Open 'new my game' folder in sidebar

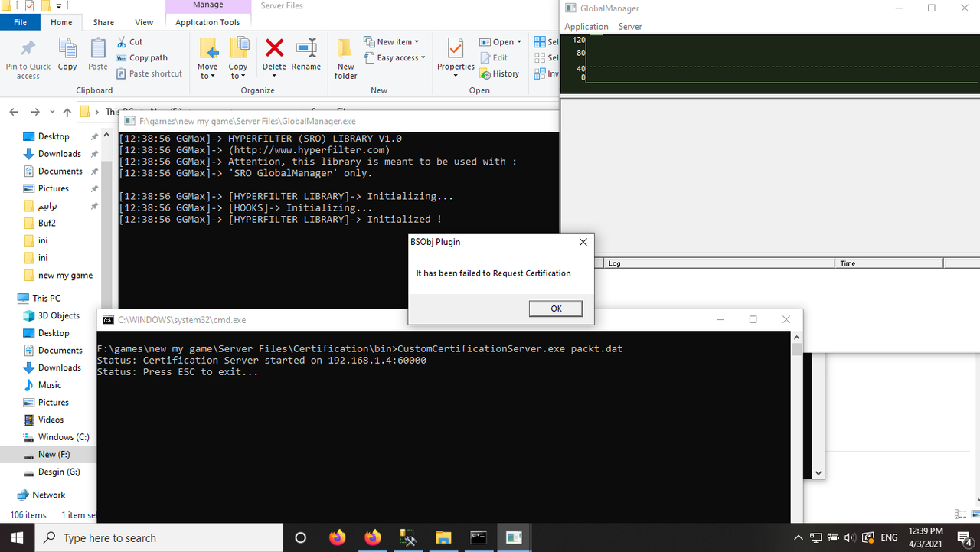click(65, 276)
